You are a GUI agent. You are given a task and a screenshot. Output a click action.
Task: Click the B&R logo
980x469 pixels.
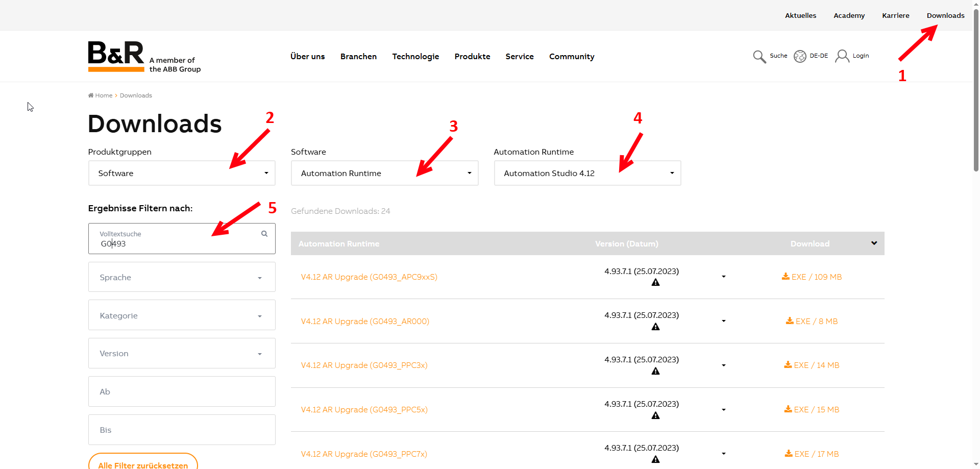click(144, 57)
